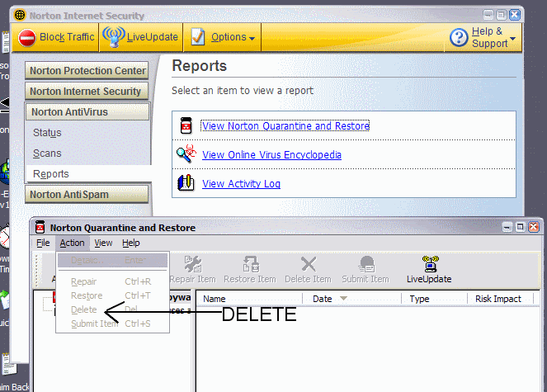
Task: Choose Submit Item from the Action menu
Action: click(112, 324)
